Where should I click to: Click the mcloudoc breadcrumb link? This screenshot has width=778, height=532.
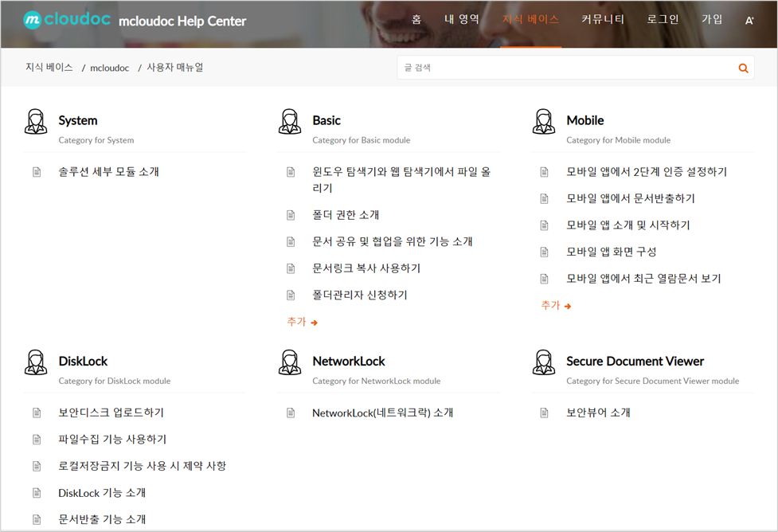click(110, 68)
